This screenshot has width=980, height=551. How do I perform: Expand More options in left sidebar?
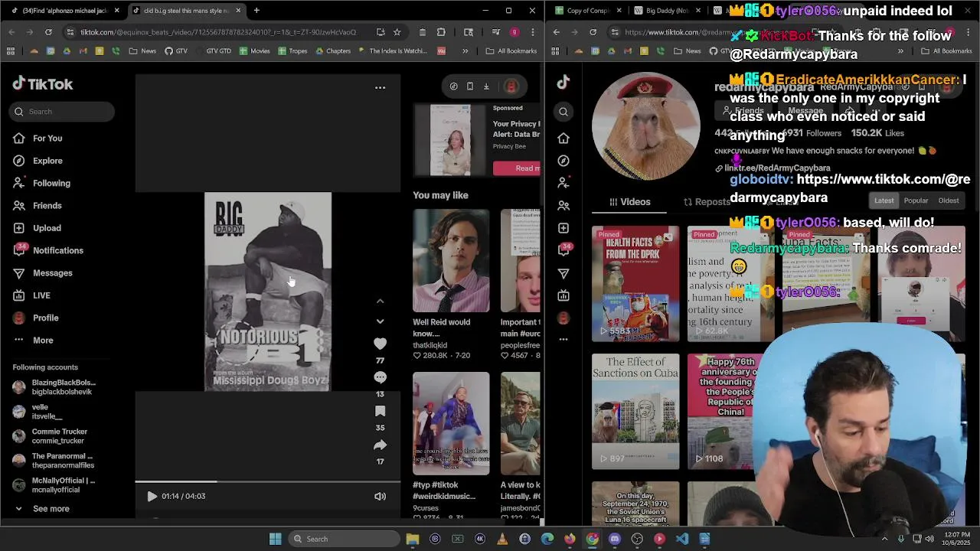(33, 341)
